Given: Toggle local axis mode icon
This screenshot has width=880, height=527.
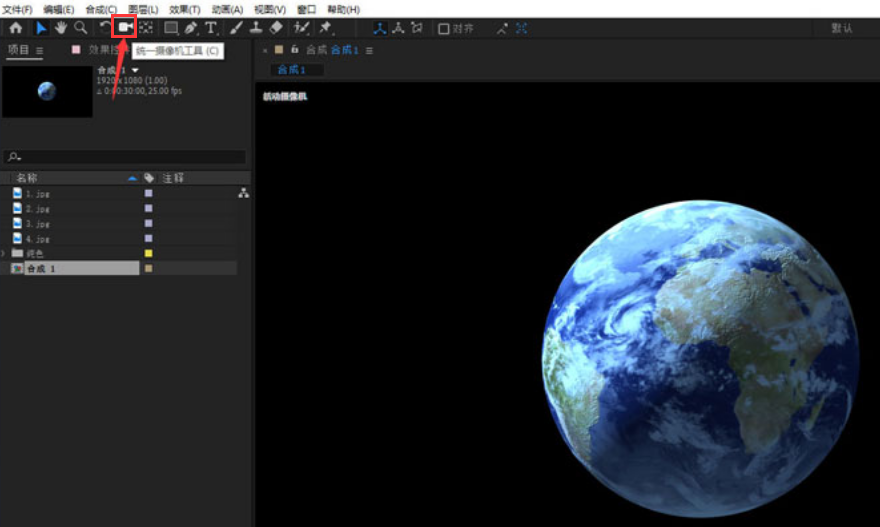Looking at the screenshot, I should (x=380, y=28).
